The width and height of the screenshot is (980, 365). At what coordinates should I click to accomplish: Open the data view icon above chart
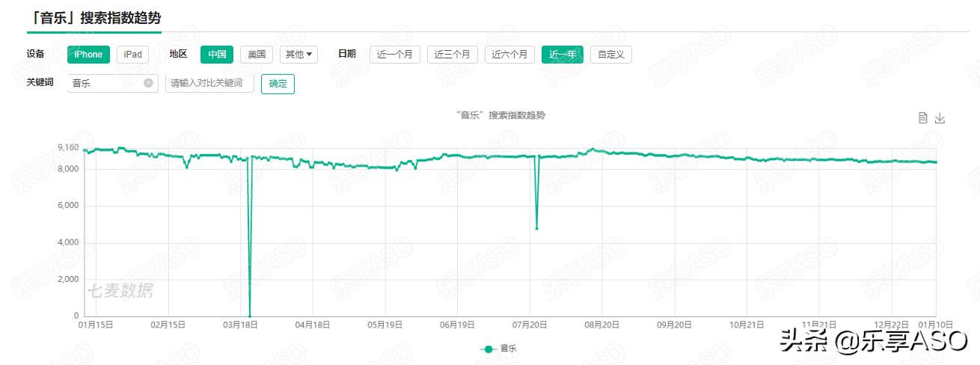pos(923,118)
